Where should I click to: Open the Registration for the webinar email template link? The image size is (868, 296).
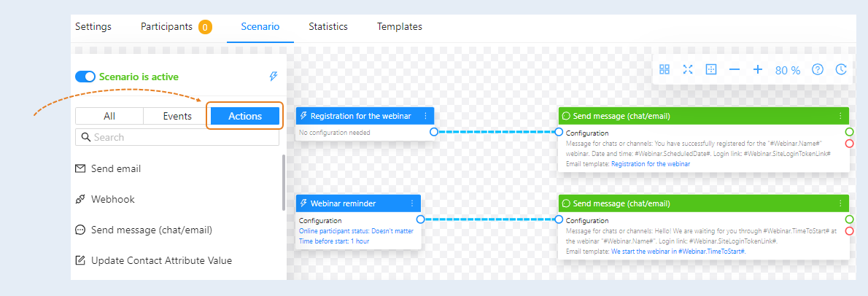tap(651, 164)
